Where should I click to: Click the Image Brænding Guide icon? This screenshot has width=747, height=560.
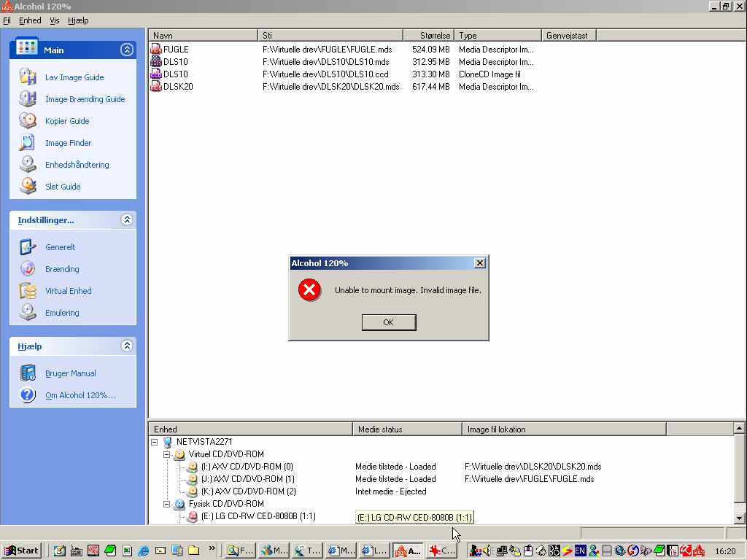[28, 98]
